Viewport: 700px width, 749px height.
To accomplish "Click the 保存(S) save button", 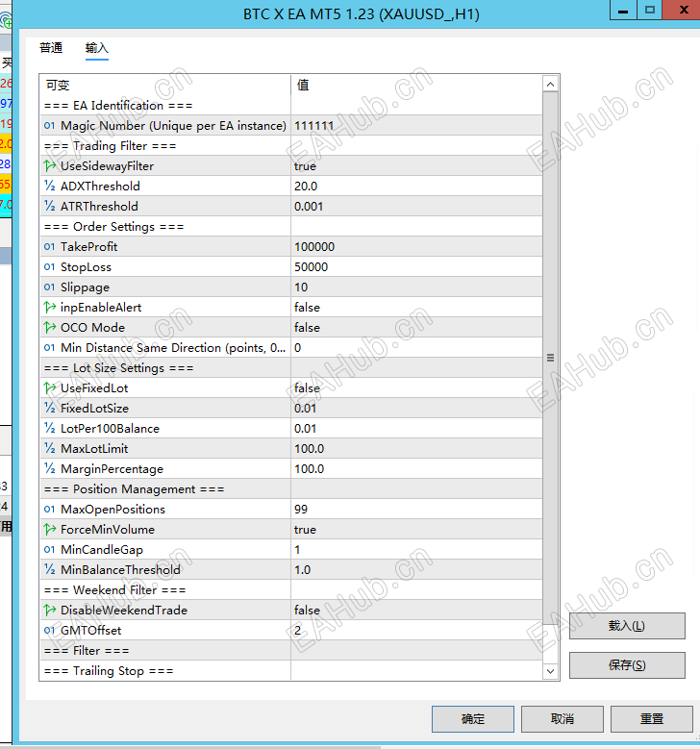I will (x=627, y=665).
